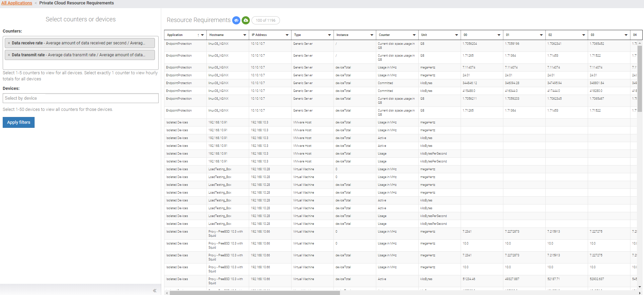The height and width of the screenshot is (295, 644).
Task: Open the 03 hour column dropdown
Action: [626, 35]
